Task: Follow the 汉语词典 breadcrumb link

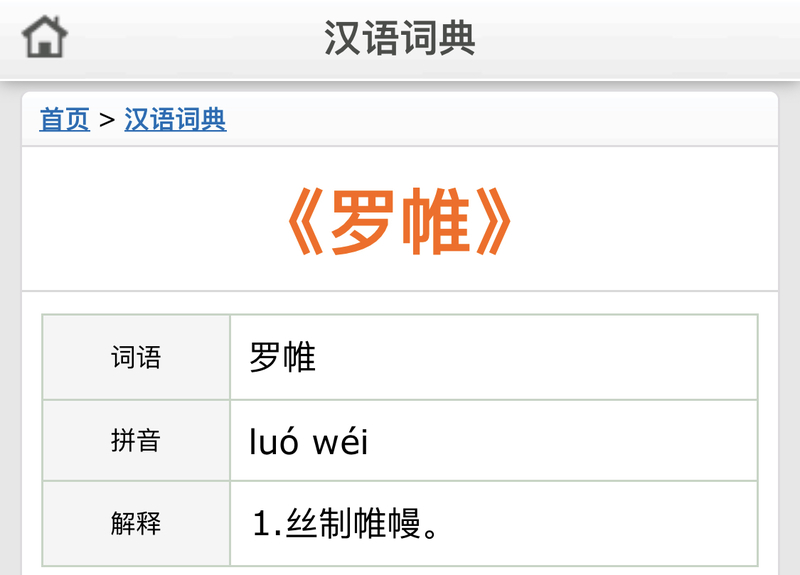Action: pos(175,120)
